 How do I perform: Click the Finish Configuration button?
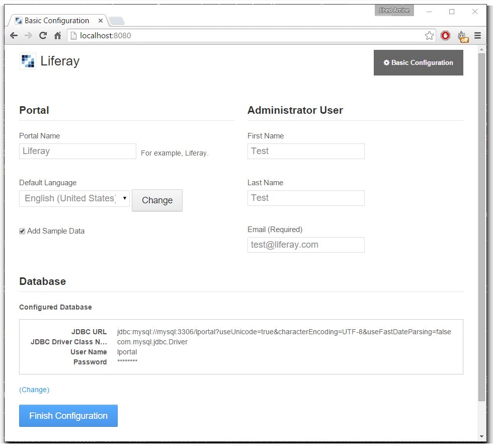[68, 416]
